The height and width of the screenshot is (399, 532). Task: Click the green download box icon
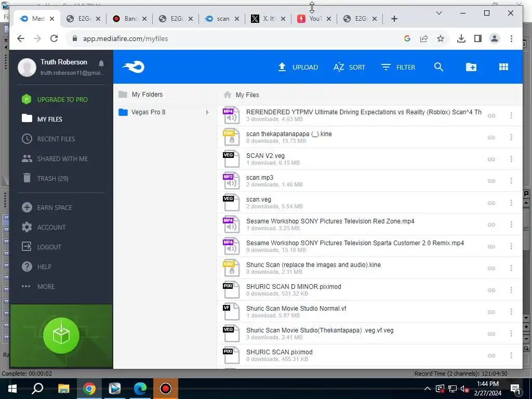pos(61,336)
